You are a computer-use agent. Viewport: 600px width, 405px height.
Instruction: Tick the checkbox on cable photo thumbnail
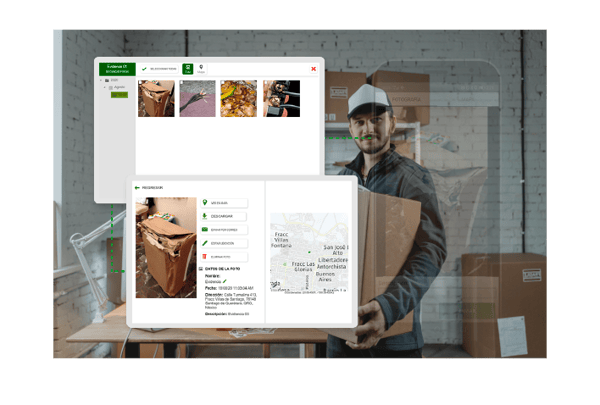click(182, 82)
